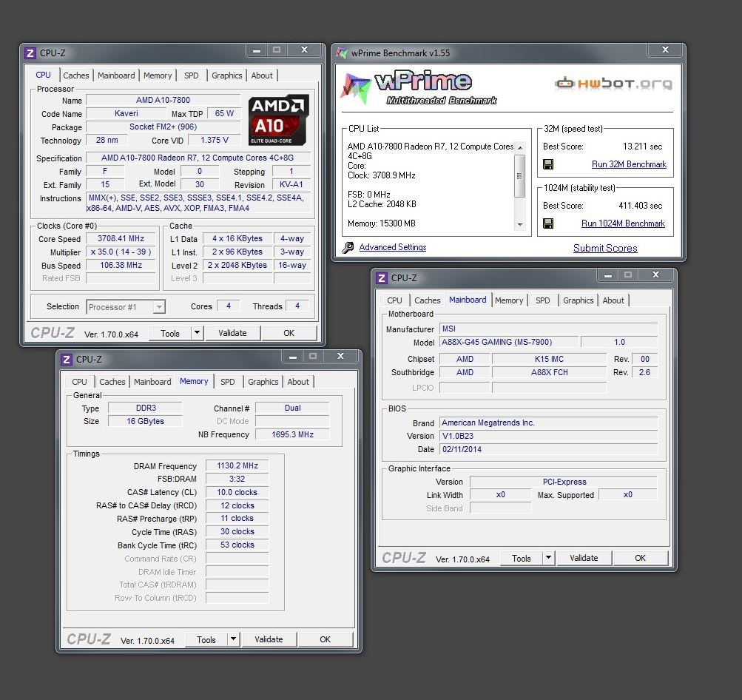The height and width of the screenshot is (700, 742).
Task: Click the Multiplier value x 35.0
Action: 121,252
